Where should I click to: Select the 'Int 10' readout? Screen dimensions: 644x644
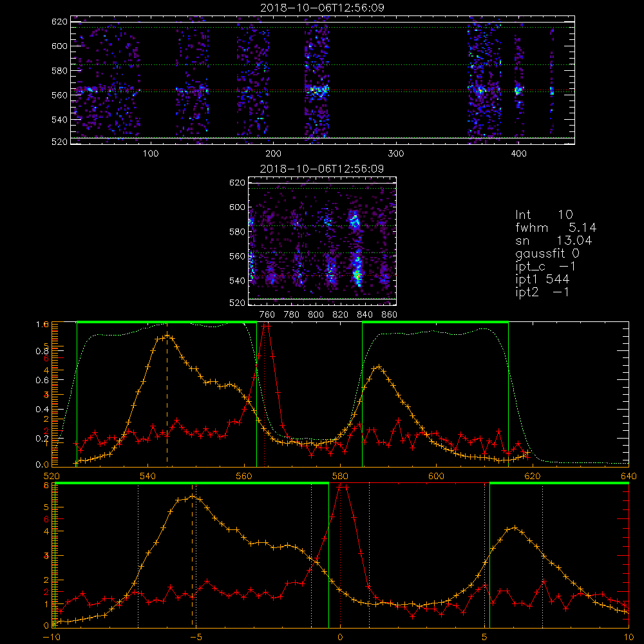pyautogui.click(x=544, y=214)
